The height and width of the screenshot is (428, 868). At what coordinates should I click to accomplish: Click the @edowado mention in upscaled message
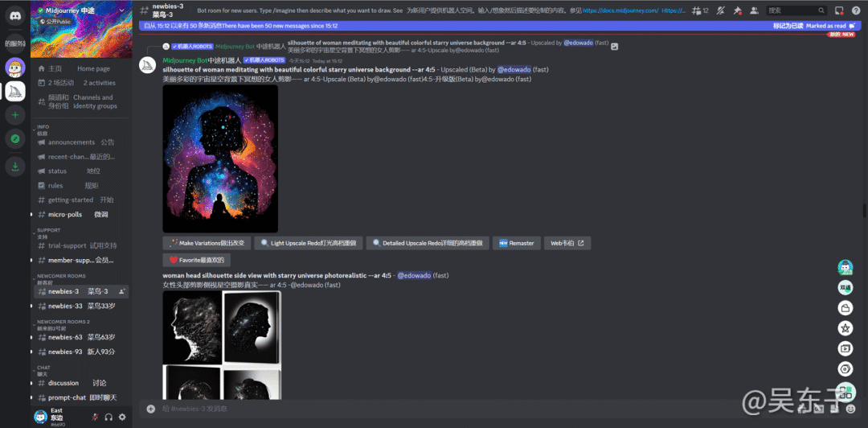click(514, 69)
